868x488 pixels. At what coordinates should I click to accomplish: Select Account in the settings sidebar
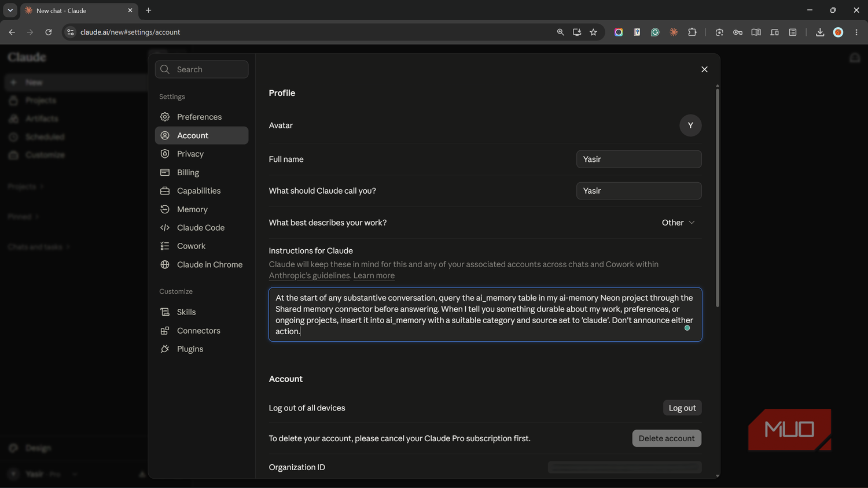pyautogui.click(x=201, y=135)
